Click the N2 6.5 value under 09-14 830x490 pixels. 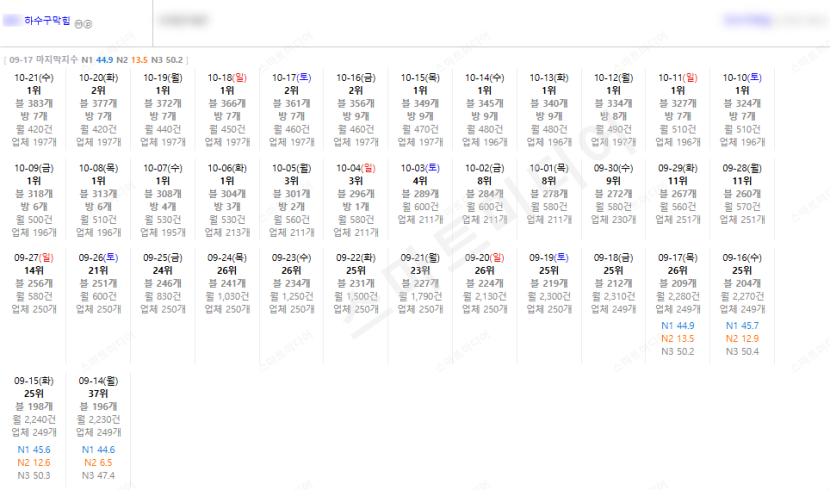pyautogui.click(x=98, y=463)
